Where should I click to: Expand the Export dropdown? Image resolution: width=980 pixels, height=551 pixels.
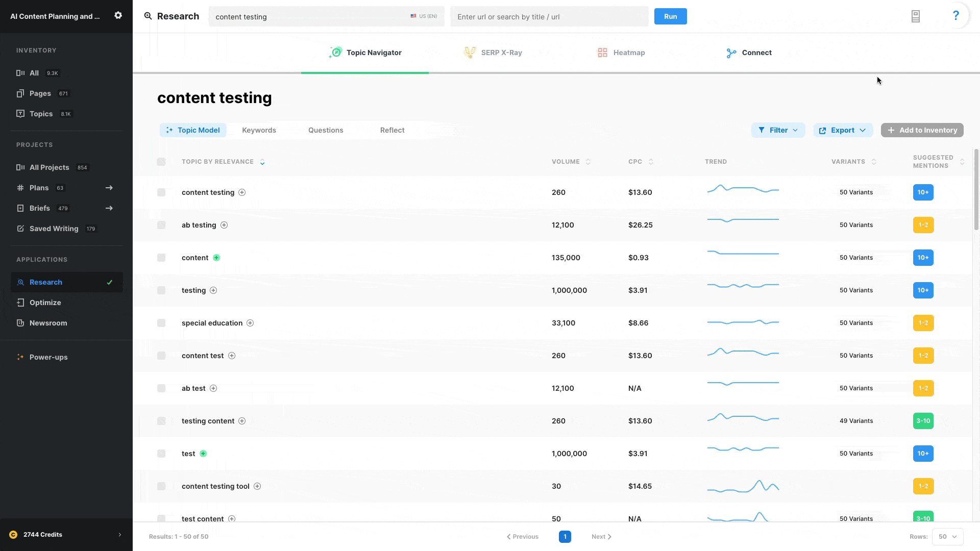pyautogui.click(x=843, y=130)
